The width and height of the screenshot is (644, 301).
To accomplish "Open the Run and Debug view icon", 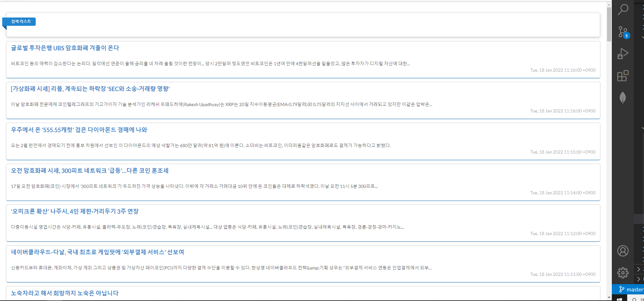I will click(623, 54).
